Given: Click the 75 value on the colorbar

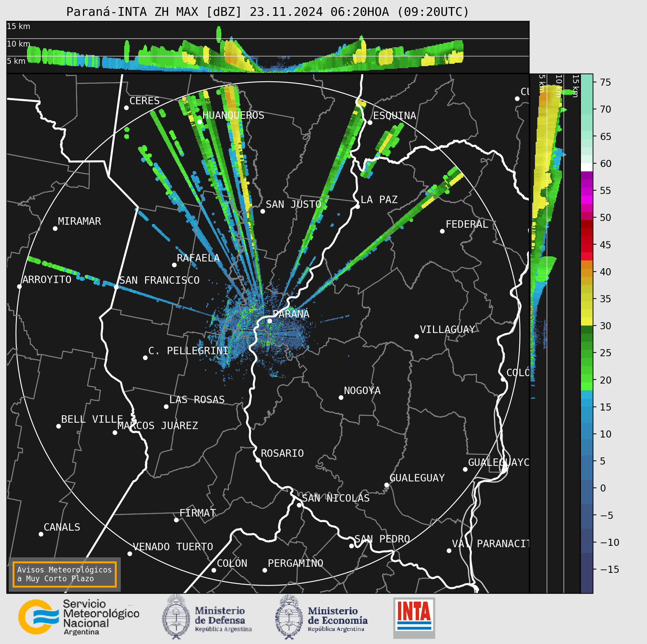Looking at the screenshot, I should [605, 82].
